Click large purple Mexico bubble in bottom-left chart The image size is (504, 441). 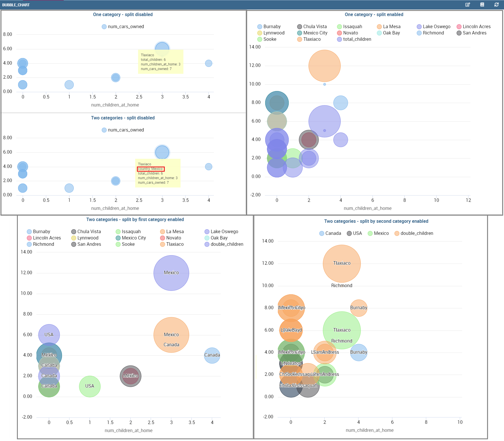point(171,273)
